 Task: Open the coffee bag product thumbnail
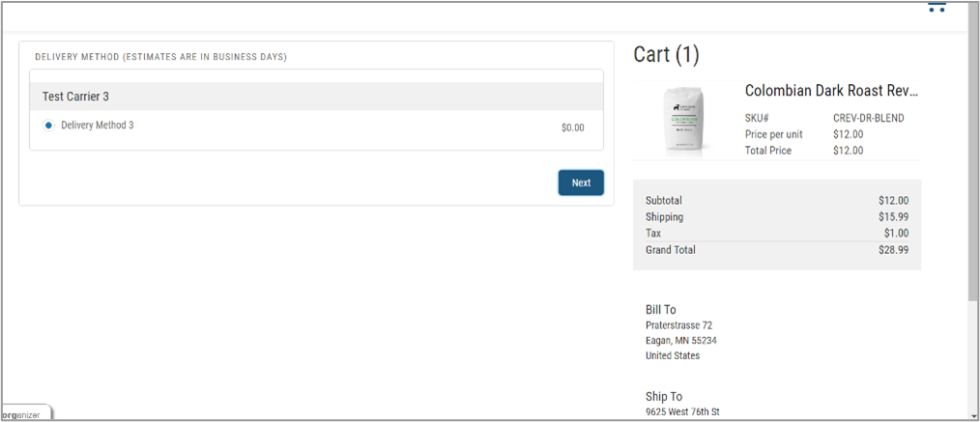click(685, 121)
